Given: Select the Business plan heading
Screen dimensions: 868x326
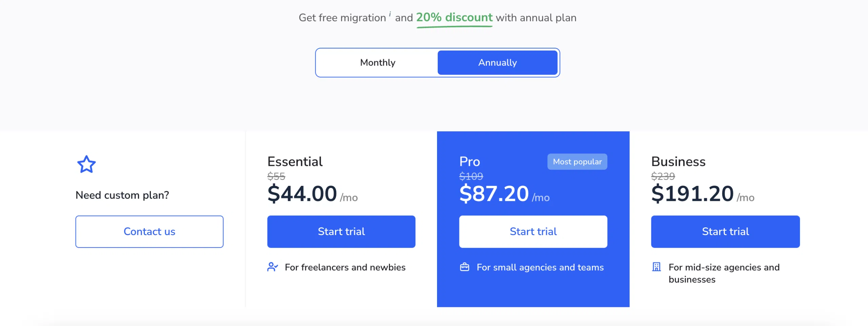Looking at the screenshot, I should [x=678, y=162].
